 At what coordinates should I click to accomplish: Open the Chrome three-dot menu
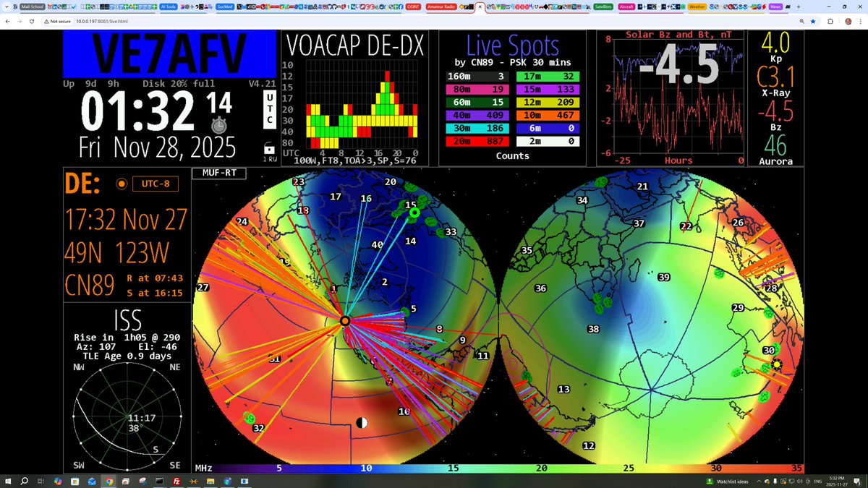861,21
